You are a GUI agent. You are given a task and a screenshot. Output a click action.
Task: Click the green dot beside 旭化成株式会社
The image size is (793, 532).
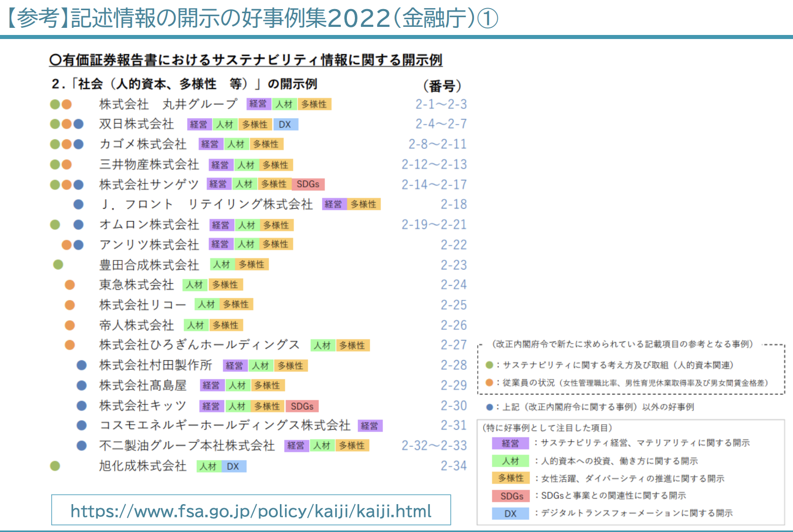(x=55, y=466)
